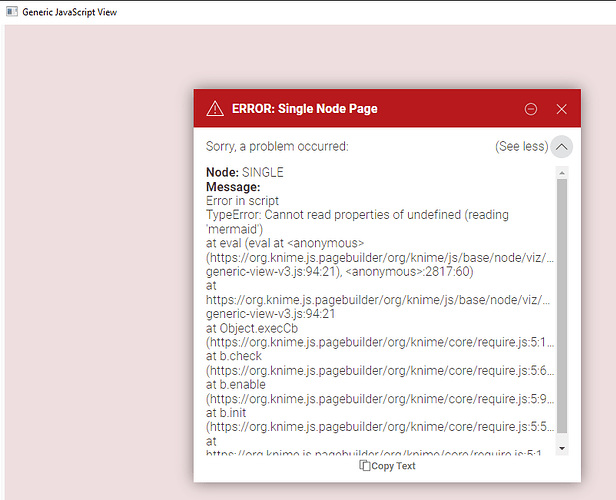The width and height of the screenshot is (616, 500).
Task: Close the Single Node Page error dialog
Action: point(561,108)
